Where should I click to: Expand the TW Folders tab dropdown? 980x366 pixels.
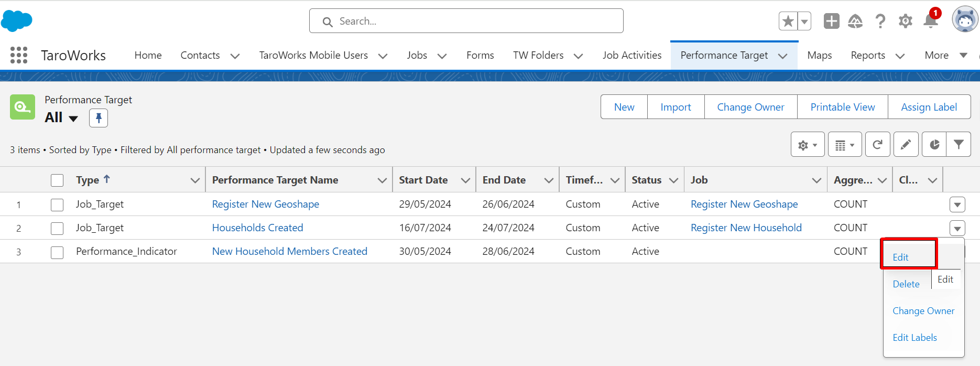[x=578, y=56]
